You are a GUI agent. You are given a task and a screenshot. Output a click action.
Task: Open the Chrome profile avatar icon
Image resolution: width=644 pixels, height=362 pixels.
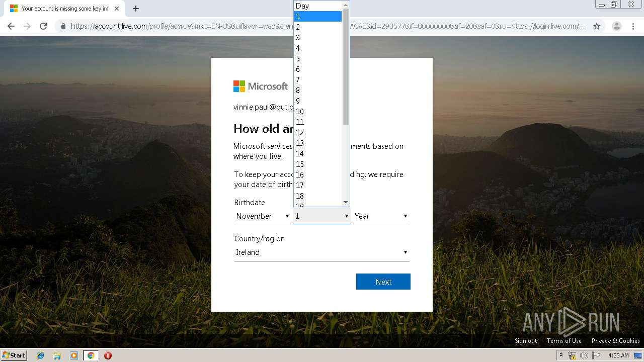coord(617,26)
